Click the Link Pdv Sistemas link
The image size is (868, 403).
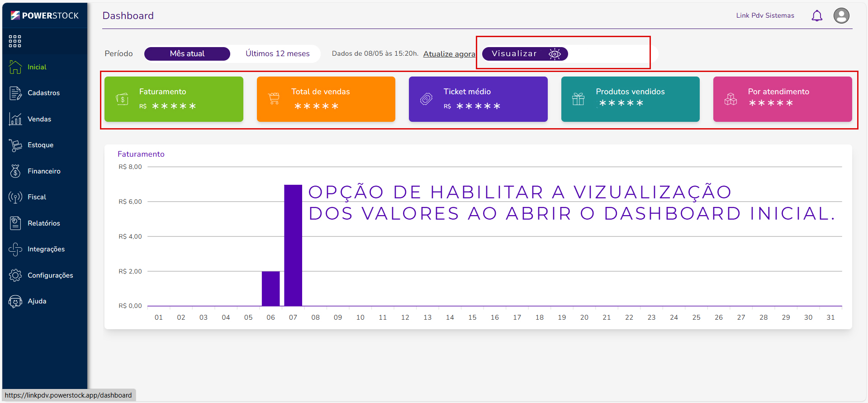tap(765, 15)
